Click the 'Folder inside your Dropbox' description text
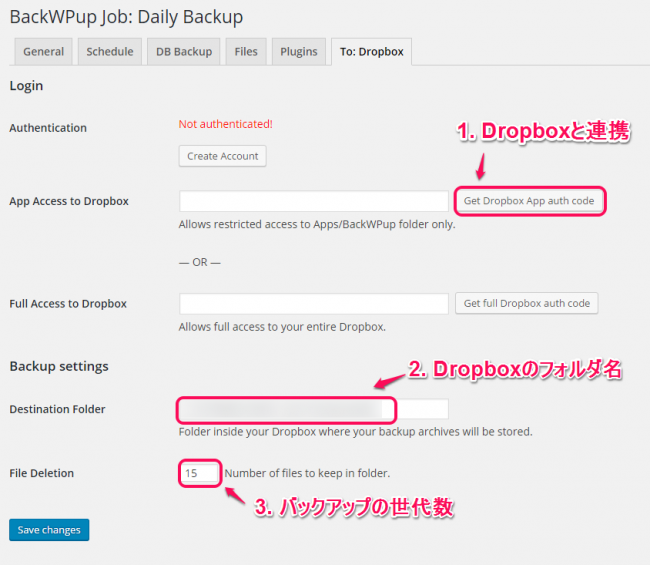The width and height of the screenshot is (650, 565). point(355,432)
